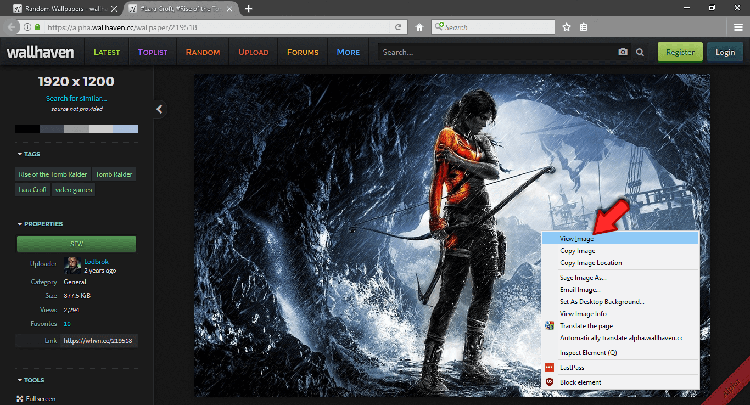Screen dimensions: 750x405
Task: Open the Firefox hamburger menu
Action: coord(738,27)
